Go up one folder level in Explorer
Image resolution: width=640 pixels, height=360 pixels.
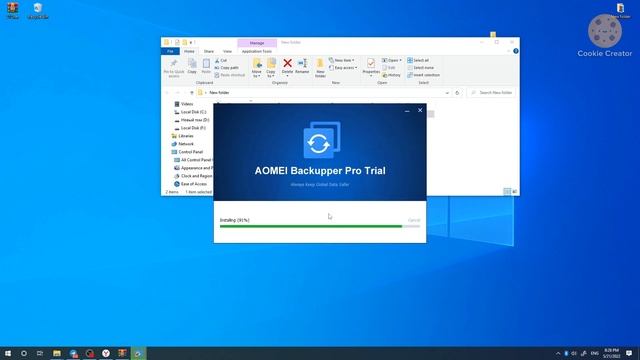point(191,93)
